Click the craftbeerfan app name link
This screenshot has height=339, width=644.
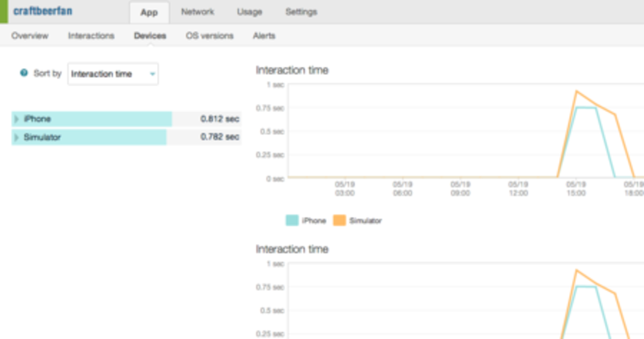[43, 11]
